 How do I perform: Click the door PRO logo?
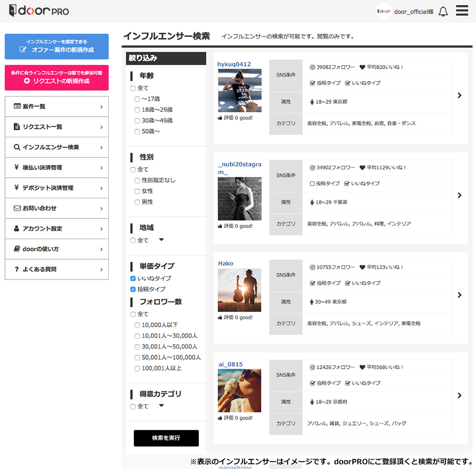pyautogui.click(x=39, y=11)
